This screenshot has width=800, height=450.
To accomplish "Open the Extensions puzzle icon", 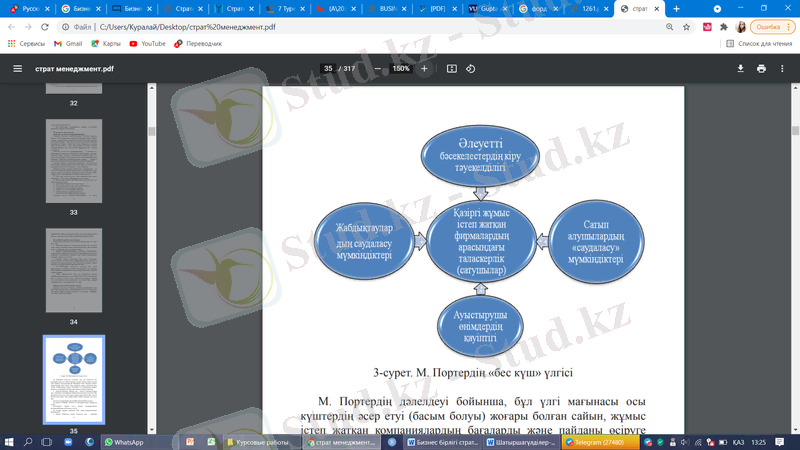I will point(723,27).
